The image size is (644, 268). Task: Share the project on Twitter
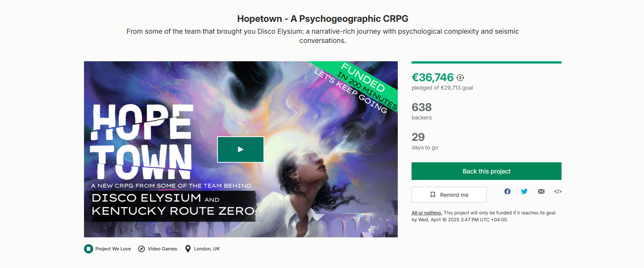524,191
